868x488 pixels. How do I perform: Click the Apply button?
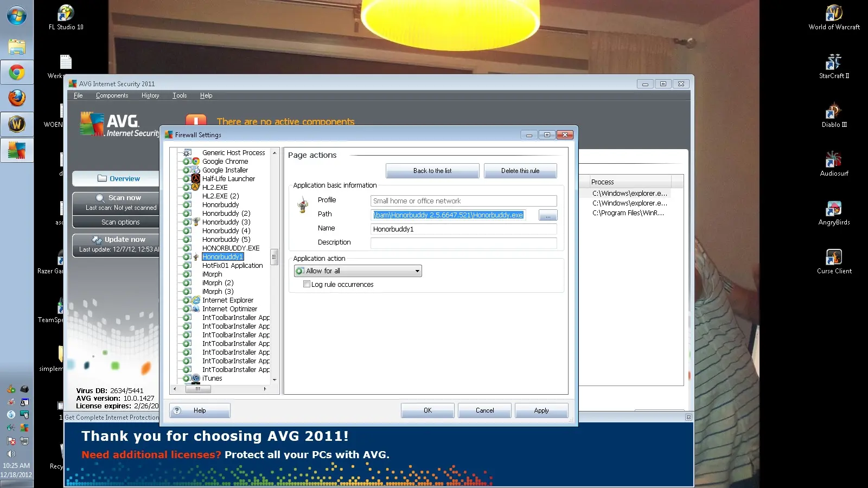541,410
